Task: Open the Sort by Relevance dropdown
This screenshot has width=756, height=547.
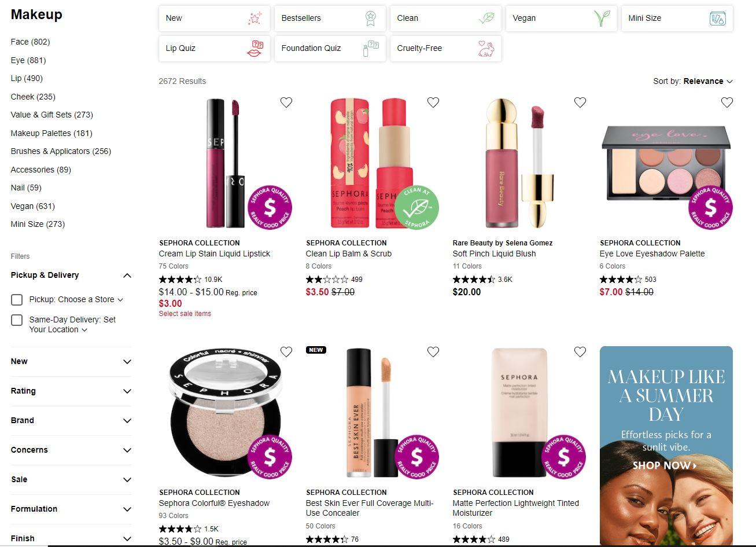Action: [693, 81]
